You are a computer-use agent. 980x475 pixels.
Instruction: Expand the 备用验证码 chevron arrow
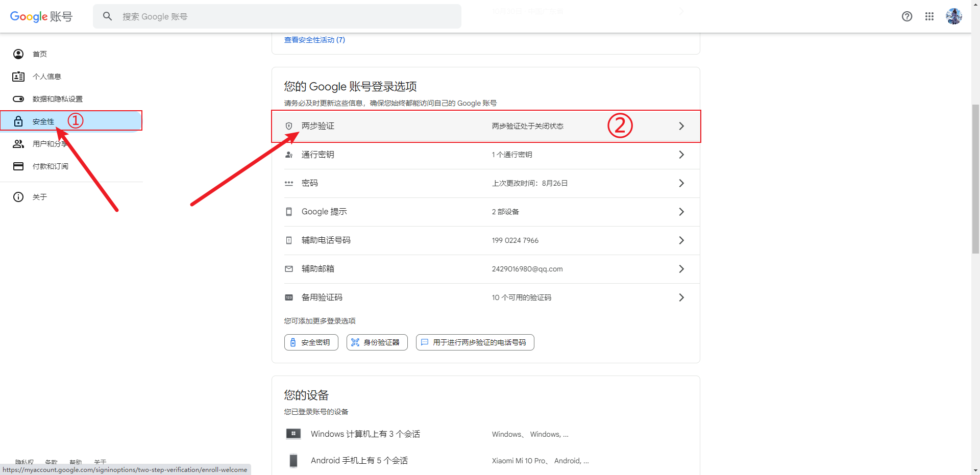coord(681,297)
